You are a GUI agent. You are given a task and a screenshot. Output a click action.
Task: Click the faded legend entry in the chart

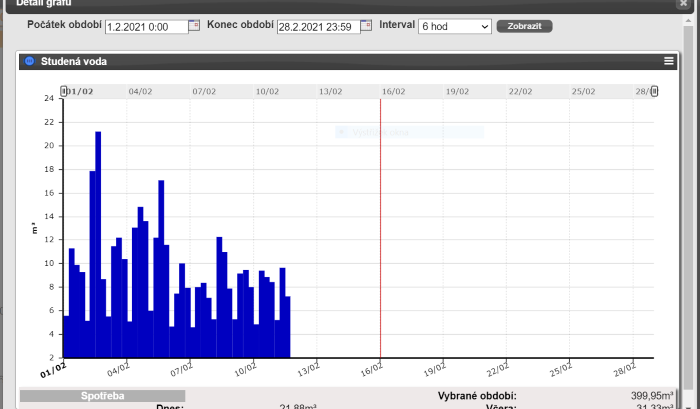[380, 132]
